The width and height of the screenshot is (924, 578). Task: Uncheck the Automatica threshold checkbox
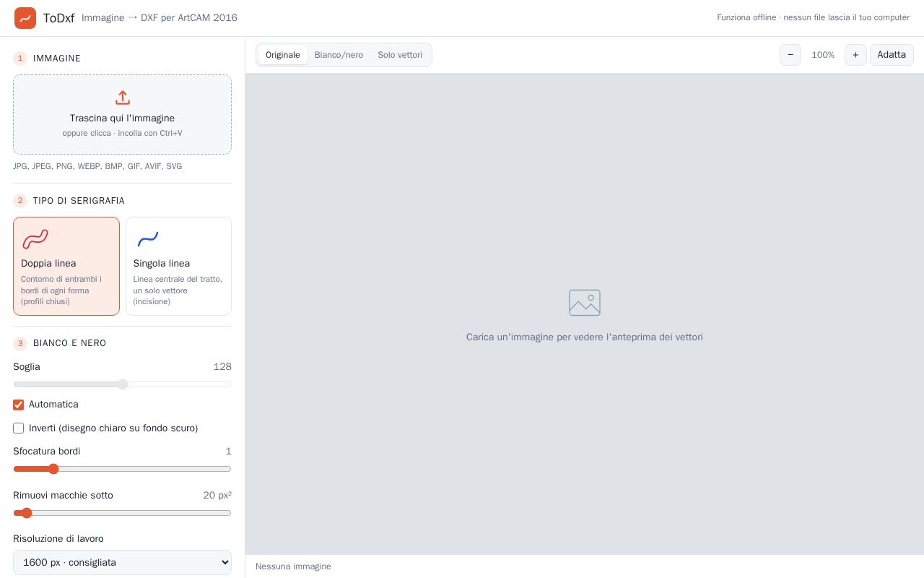(19, 405)
